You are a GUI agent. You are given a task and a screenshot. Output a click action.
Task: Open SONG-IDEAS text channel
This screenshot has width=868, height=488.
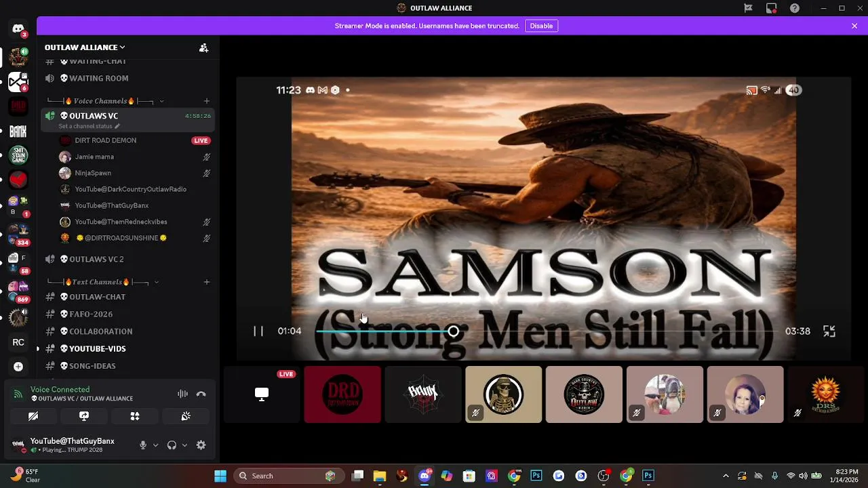tap(127, 366)
